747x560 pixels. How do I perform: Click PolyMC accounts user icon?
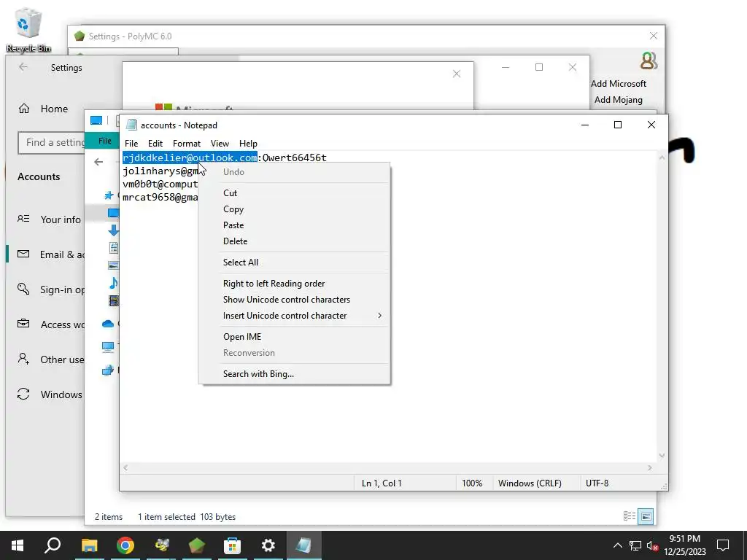click(649, 61)
